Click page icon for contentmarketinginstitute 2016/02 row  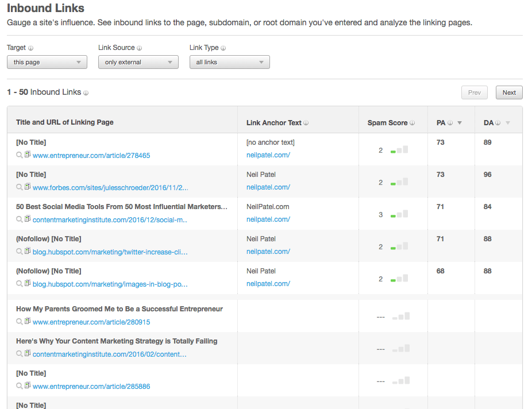[28, 353]
